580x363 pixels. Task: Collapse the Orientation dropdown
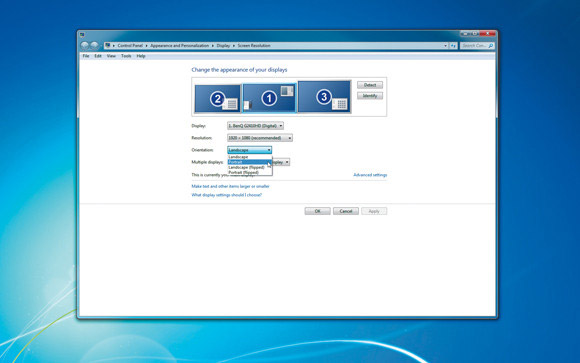[x=250, y=150]
